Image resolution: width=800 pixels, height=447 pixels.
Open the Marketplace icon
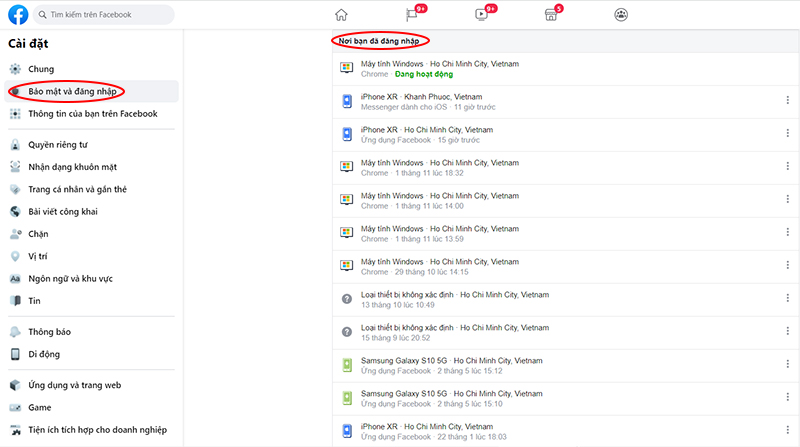551,15
